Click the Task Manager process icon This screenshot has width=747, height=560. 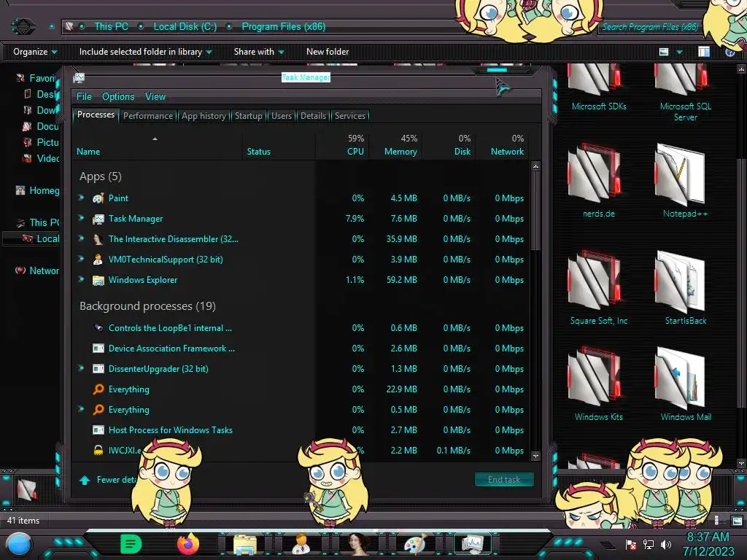pos(98,219)
